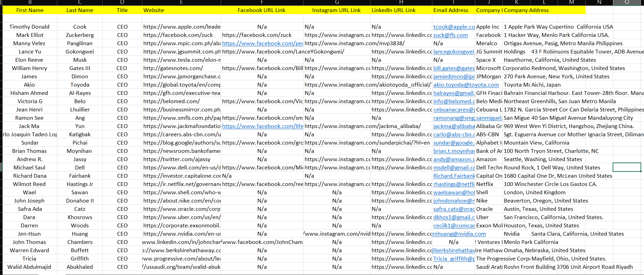This screenshot has width=644, height=275.
Task: Open the johndonahoe@n email link
Action: [454, 200]
